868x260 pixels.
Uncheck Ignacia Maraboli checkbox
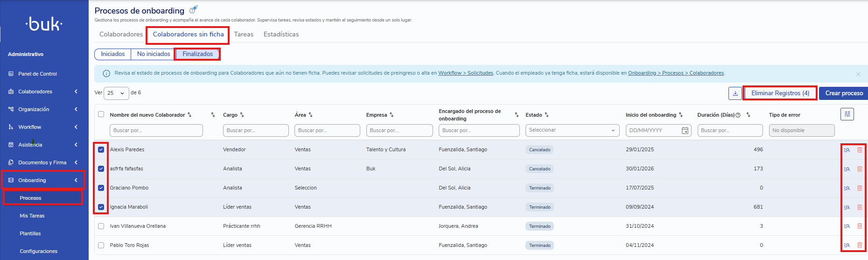(x=101, y=207)
